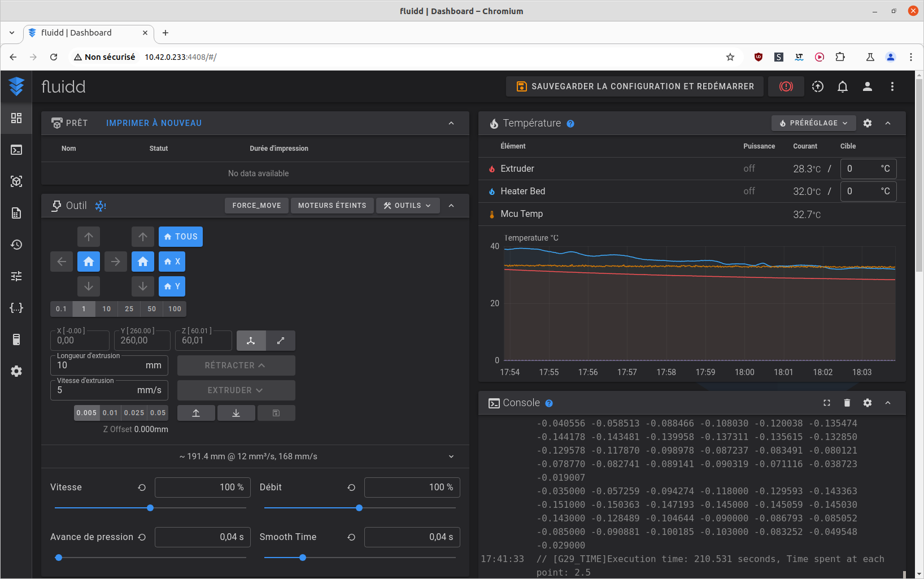Select 0.01 Z offset step

tap(110, 413)
